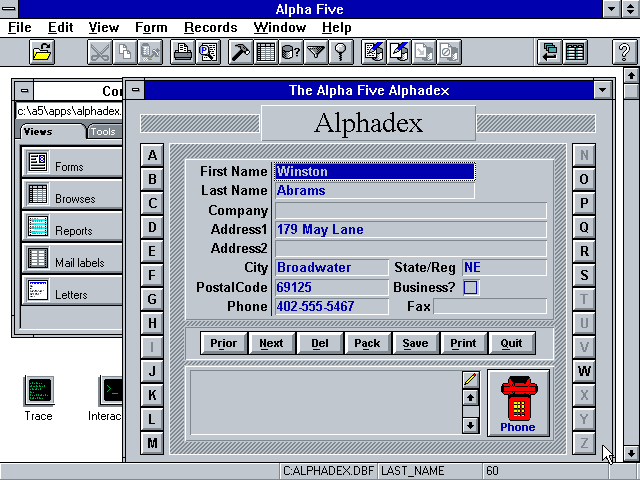
Task: Click the control panel table icon
Action: tap(575, 52)
